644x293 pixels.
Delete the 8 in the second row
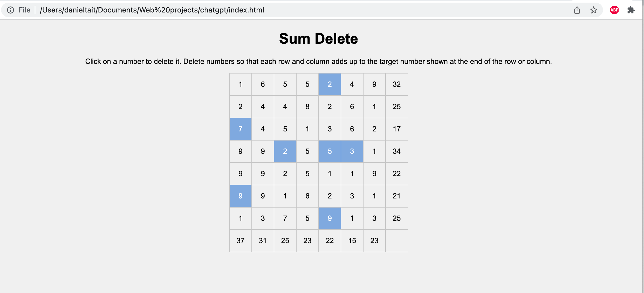[307, 107]
